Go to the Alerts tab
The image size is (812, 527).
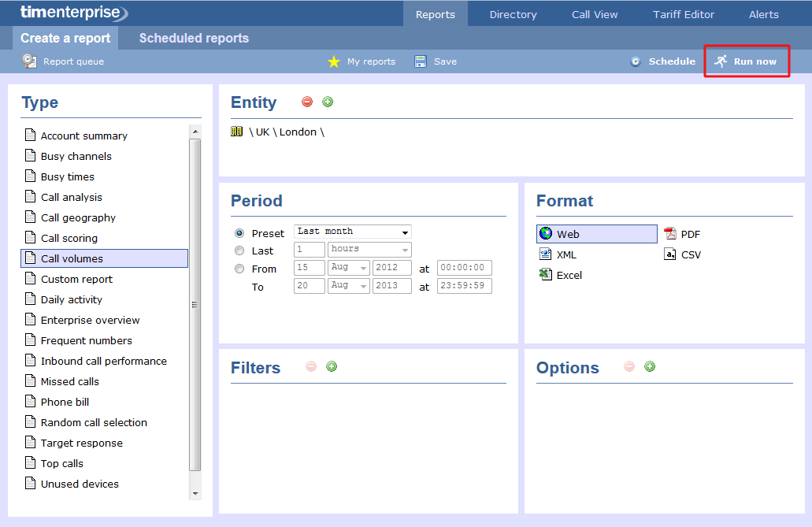point(763,14)
